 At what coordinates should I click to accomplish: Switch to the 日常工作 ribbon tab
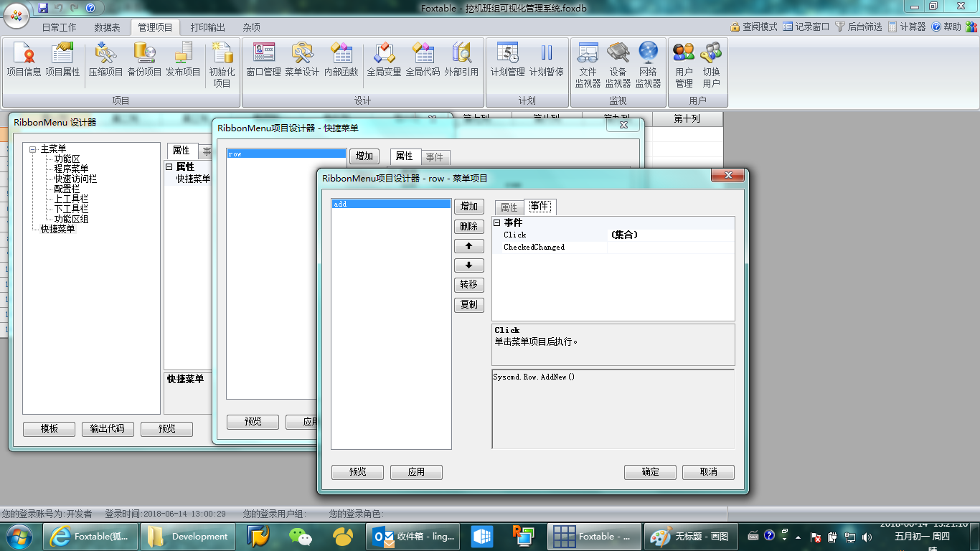point(59,27)
